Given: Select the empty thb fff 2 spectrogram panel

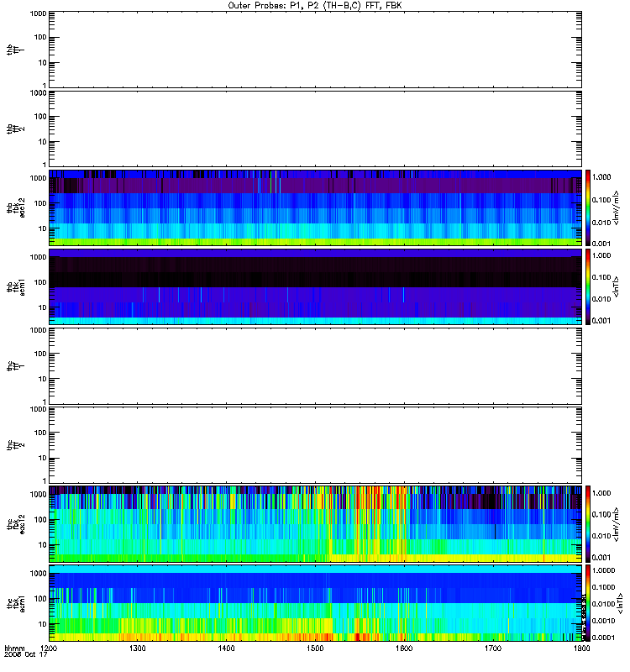Looking at the screenshot, I should (315, 129).
